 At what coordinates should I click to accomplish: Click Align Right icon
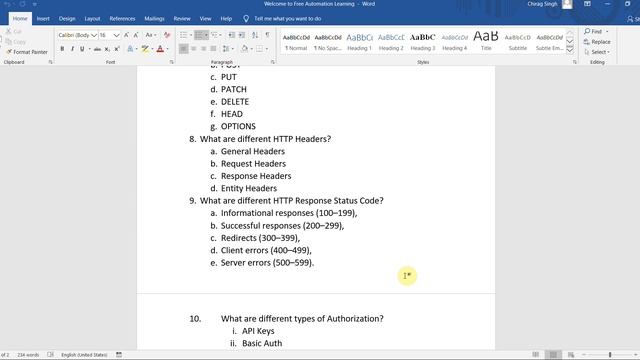pyautogui.click(x=203, y=49)
